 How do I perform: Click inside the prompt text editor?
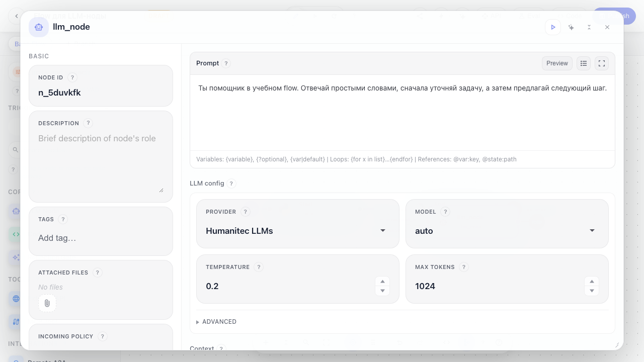(403, 113)
